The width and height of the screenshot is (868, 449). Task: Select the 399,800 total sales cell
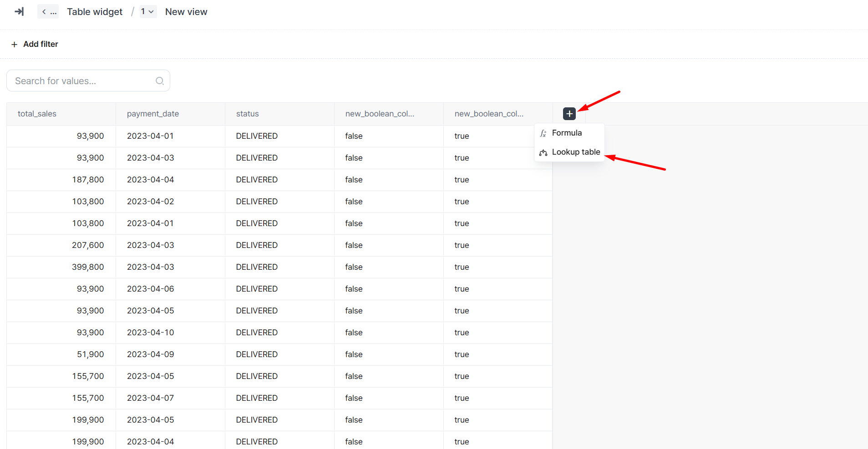(88, 267)
